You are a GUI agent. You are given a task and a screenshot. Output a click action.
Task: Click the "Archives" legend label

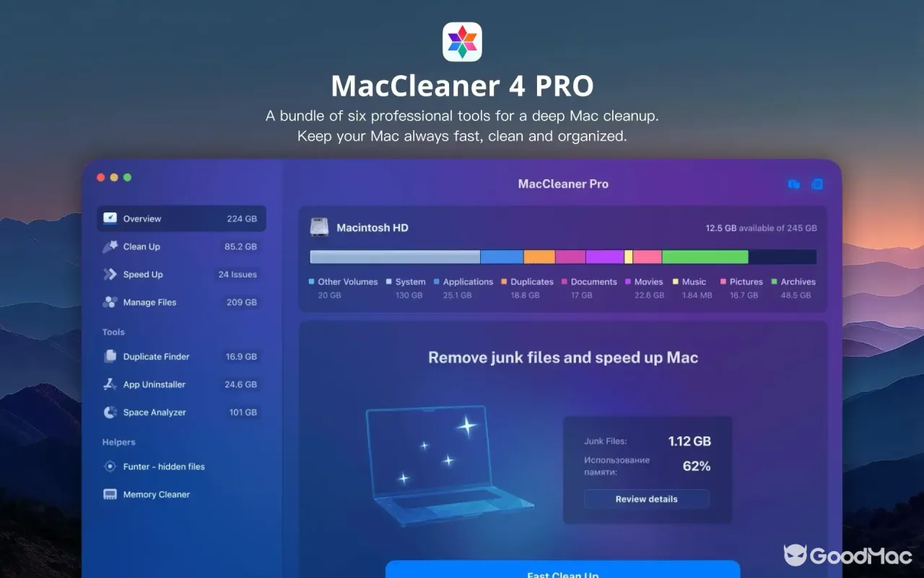point(798,282)
